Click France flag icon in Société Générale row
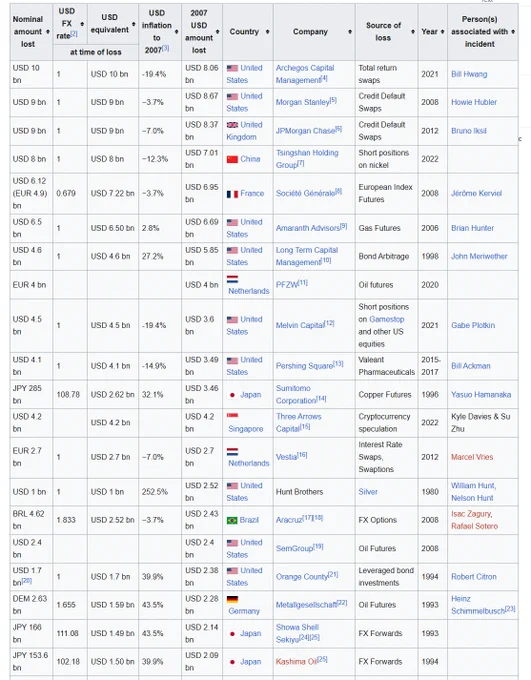Viewport: 531px width, 680px height. point(232,194)
